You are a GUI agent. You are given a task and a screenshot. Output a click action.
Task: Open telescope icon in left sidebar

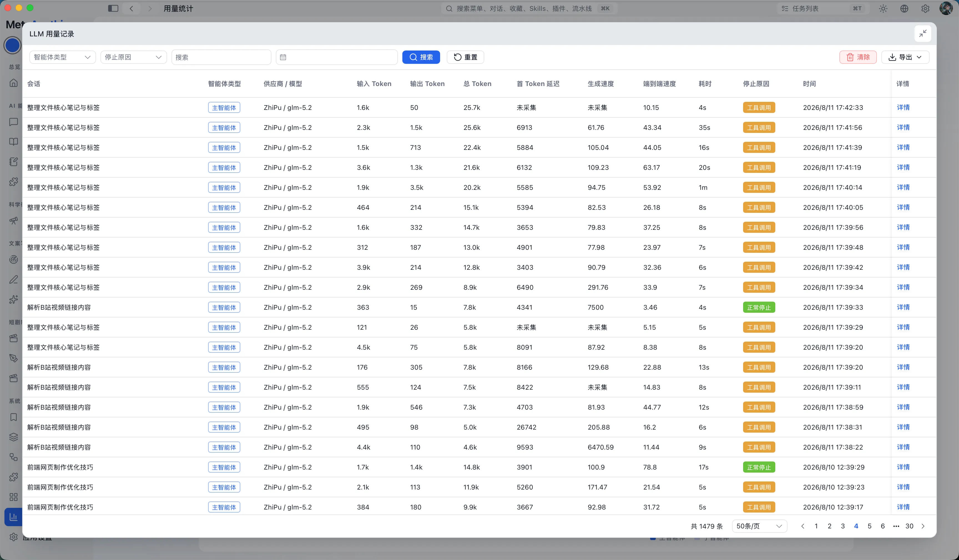point(14,220)
